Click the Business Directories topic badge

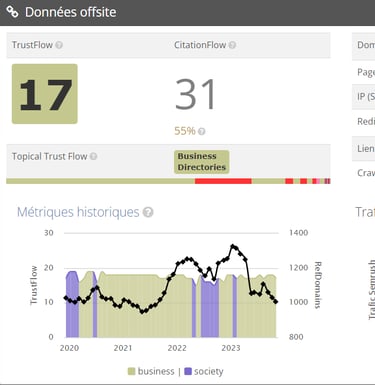click(x=201, y=162)
